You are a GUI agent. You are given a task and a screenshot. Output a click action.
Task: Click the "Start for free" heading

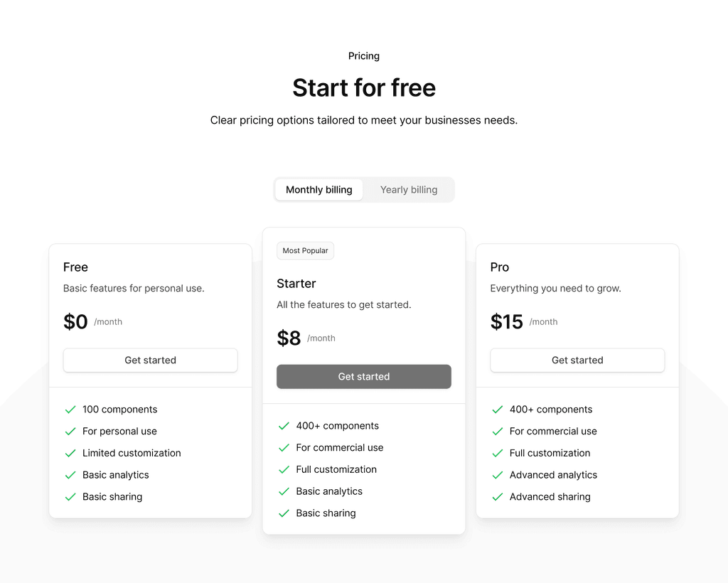(x=363, y=87)
